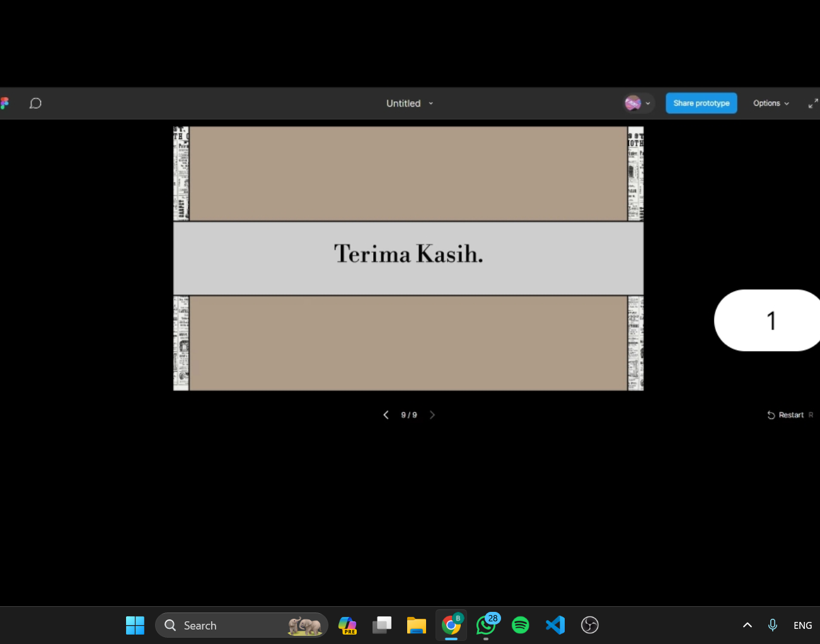Screen dimensions: 820x644
Task: Open OBS Studio from the taskbar
Action: [x=589, y=625]
